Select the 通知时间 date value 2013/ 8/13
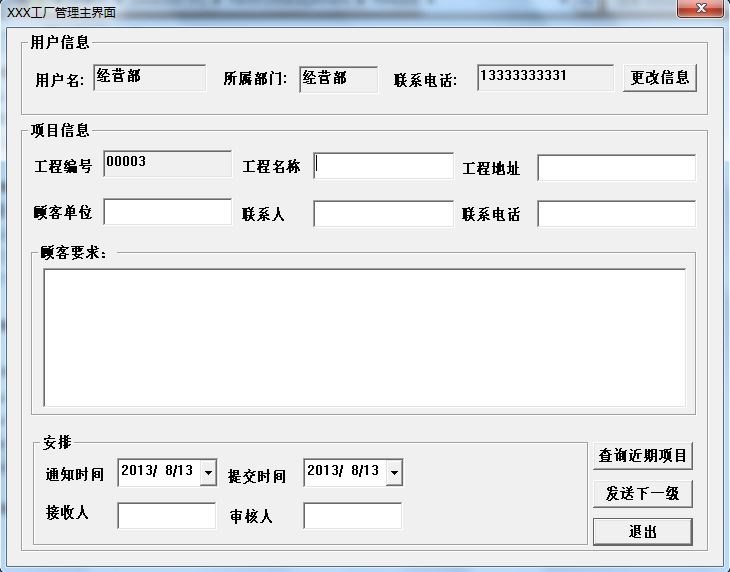This screenshot has height=572, width=730. tap(157, 471)
